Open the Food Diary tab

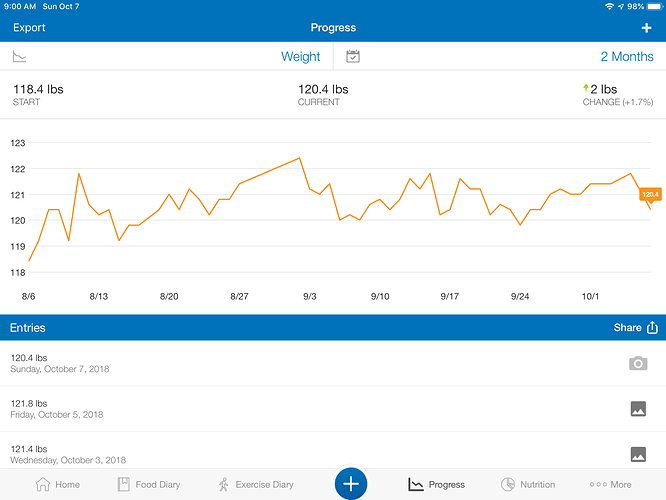click(x=149, y=484)
